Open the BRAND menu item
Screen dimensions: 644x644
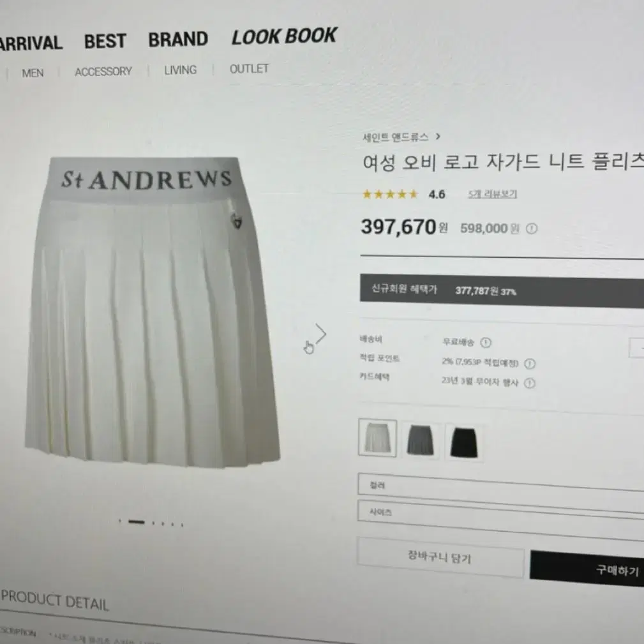pyautogui.click(x=178, y=40)
